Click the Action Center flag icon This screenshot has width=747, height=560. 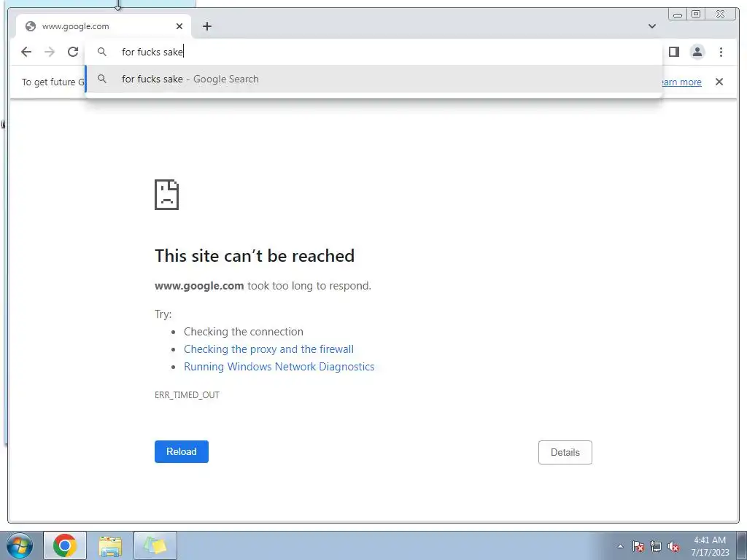(638, 546)
